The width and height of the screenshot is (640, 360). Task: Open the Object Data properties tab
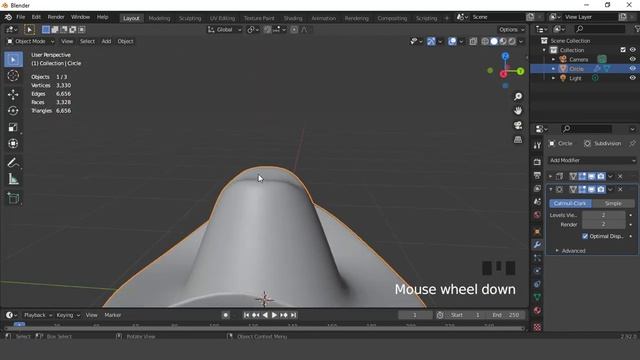pyautogui.click(x=537, y=297)
